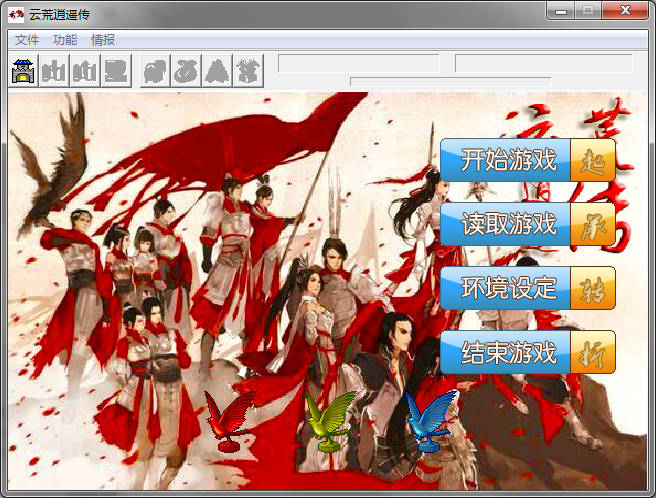Click the grayed dragon-shaped toolbar icon

tap(248, 71)
